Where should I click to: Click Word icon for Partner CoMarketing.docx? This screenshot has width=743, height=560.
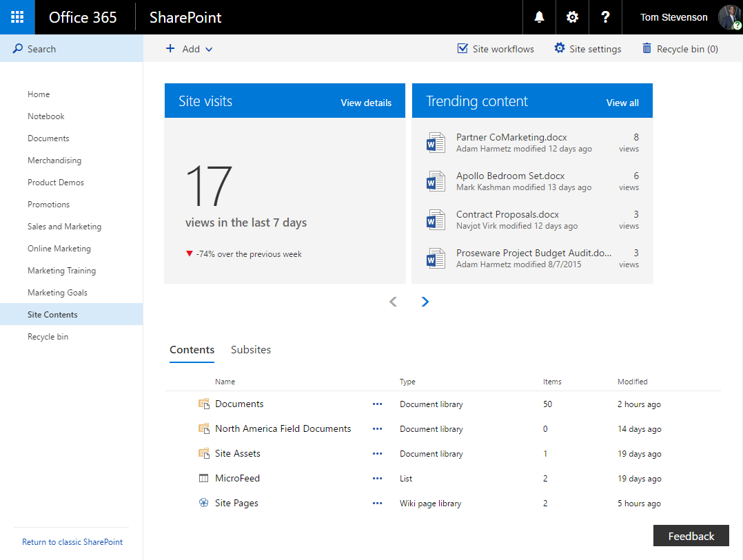(x=436, y=143)
